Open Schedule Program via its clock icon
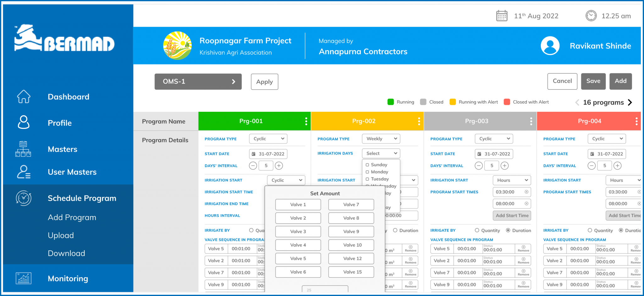The height and width of the screenshot is (296, 644). pyautogui.click(x=24, y=198)
